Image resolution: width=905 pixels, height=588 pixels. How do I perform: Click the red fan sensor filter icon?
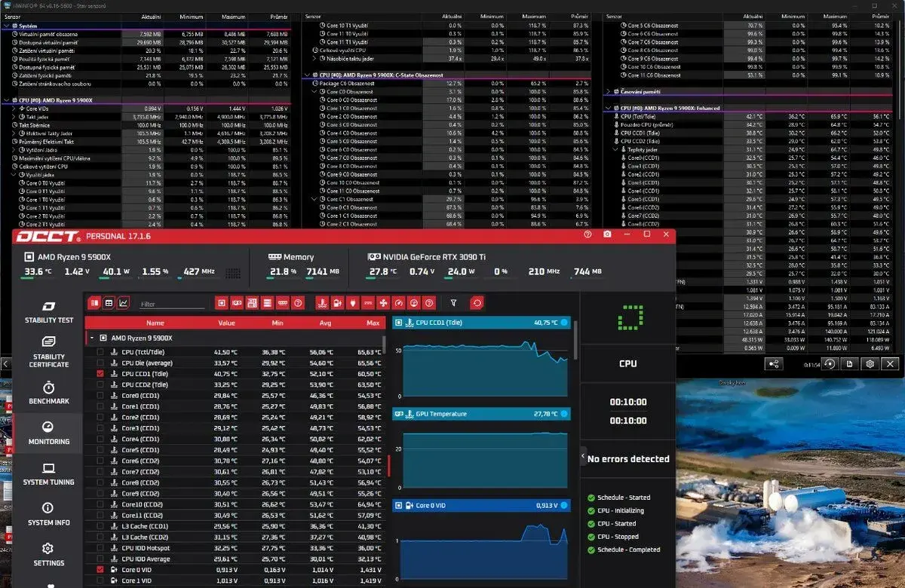(x=382, y=303)
